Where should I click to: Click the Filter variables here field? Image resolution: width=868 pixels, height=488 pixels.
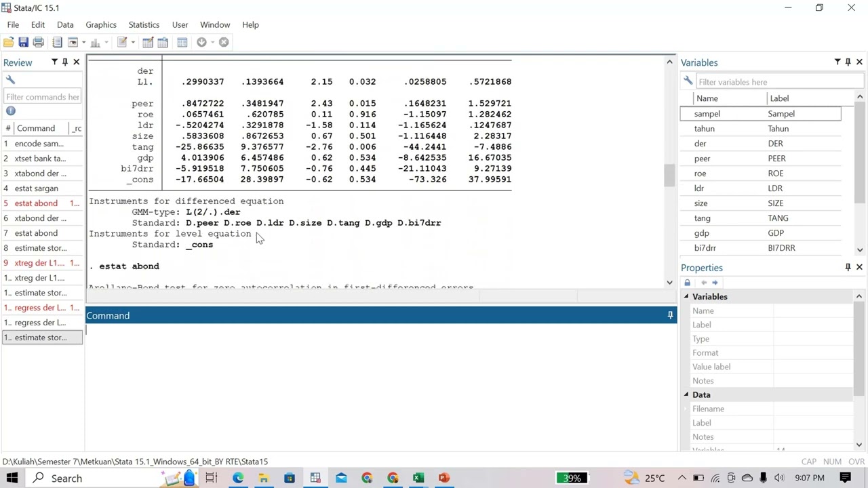(778, 82)
